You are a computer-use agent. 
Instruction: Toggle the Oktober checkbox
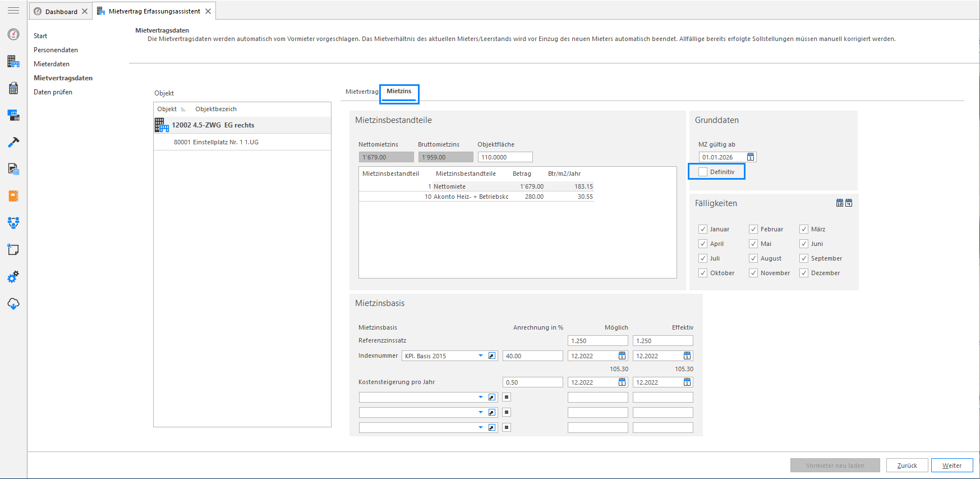coord(703,273)
